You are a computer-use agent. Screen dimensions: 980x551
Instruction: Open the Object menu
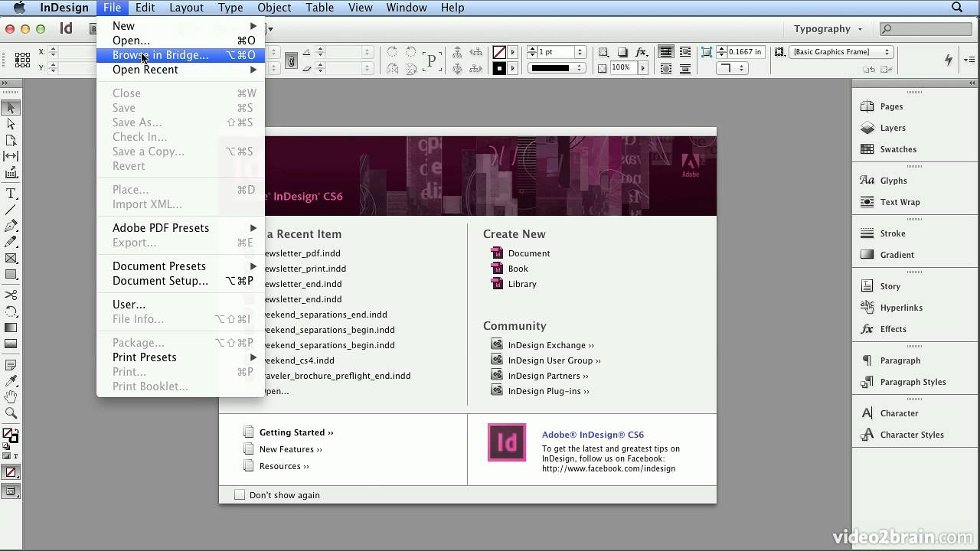tap(274, 8)
